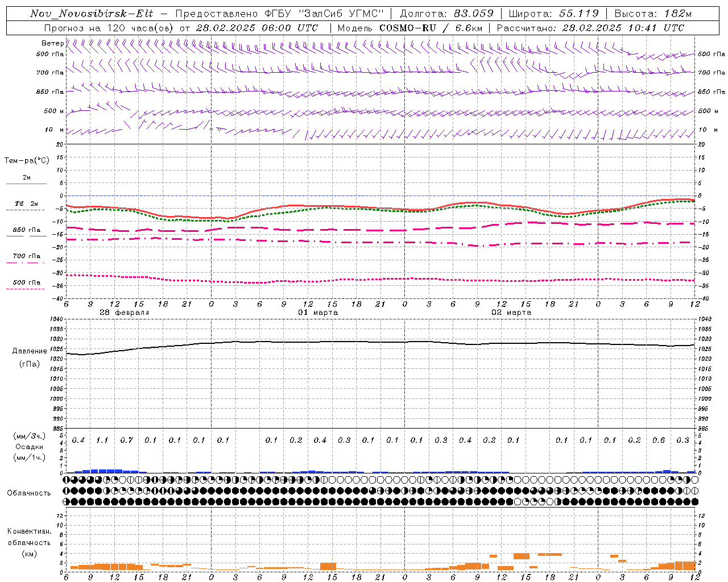Click the red 2м temperature curve
Viewport: 728px width, 582px height.
tap(380, 207)
